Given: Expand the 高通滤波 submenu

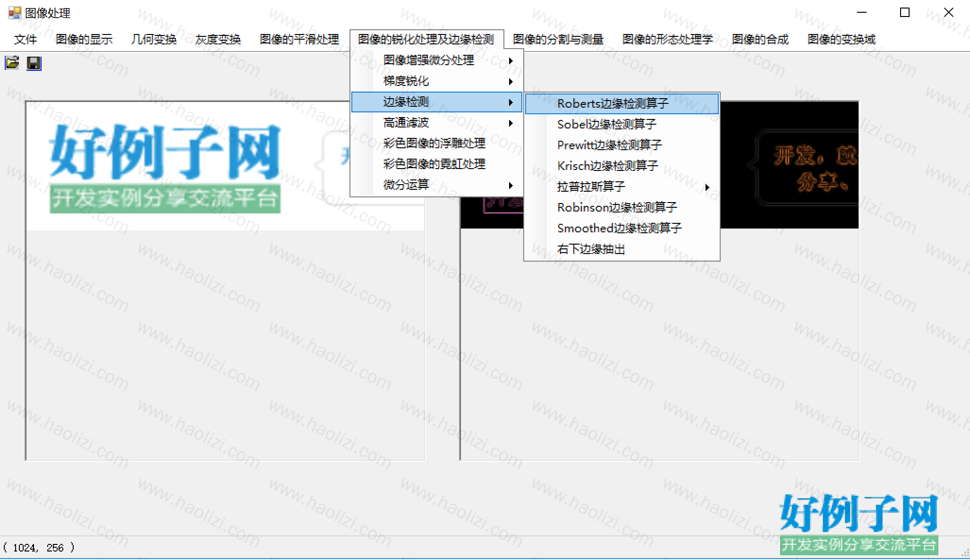Looking at the screenshot, I should tap(437, 123).
